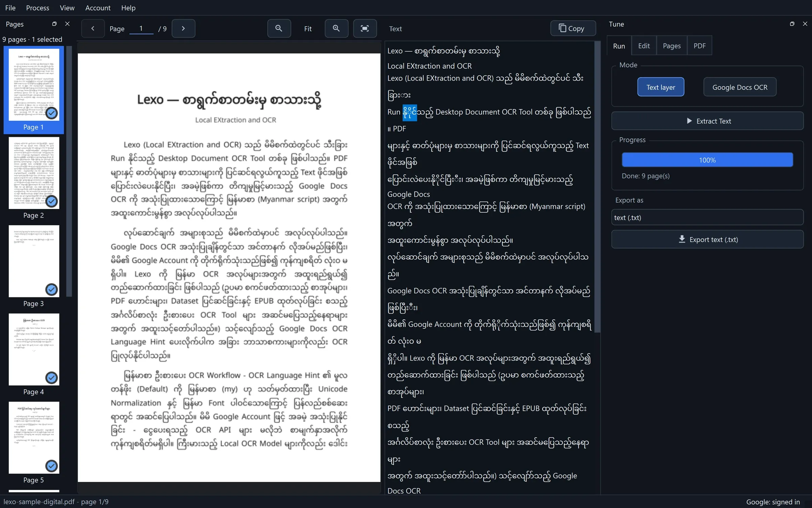812x508 pixels.
Task: Click the text panel vertical scrollbar
Action: point(597,187)
